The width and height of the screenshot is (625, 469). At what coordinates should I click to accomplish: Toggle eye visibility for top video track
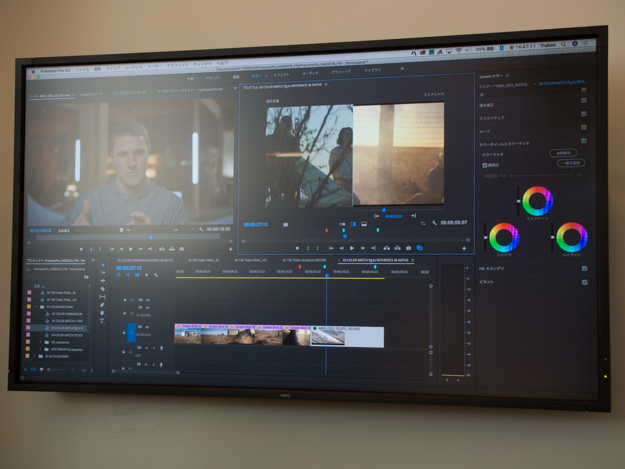147,300
